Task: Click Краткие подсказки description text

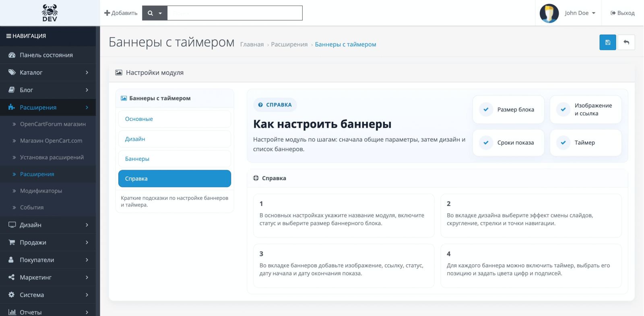Action: point(174,201)
